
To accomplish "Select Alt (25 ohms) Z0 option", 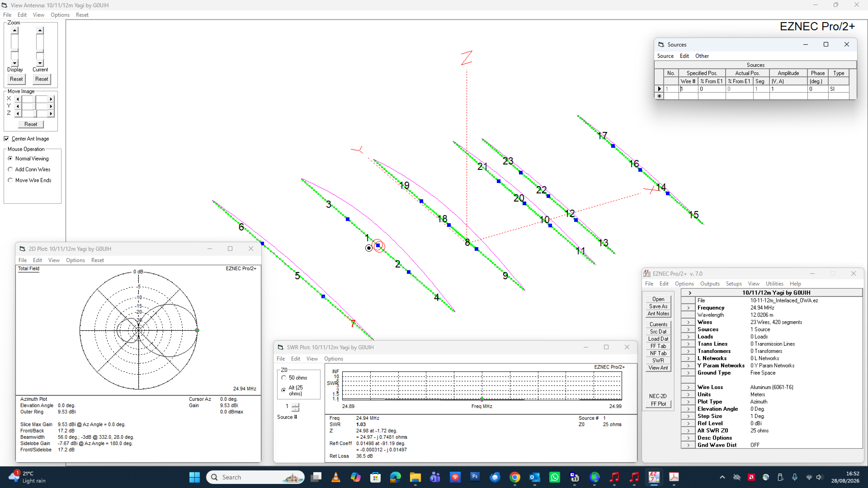I will point(284,390).
